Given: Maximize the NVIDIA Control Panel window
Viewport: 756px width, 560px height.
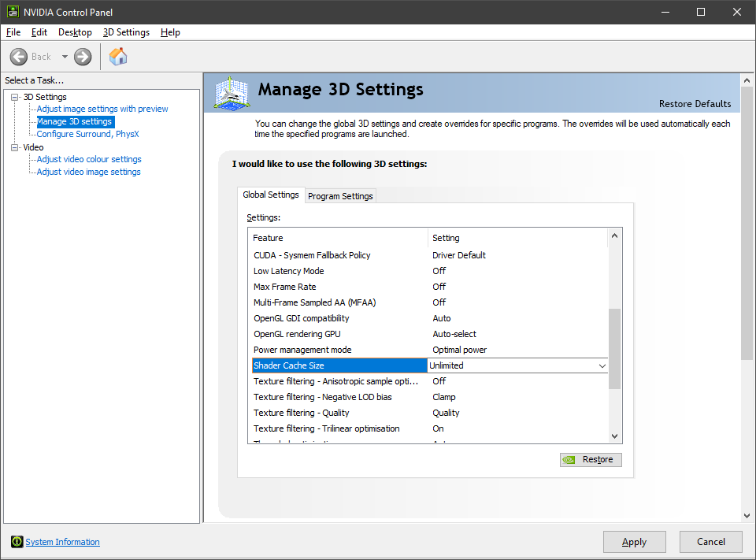Looking at the screenshot, I should tap(701, 12).
